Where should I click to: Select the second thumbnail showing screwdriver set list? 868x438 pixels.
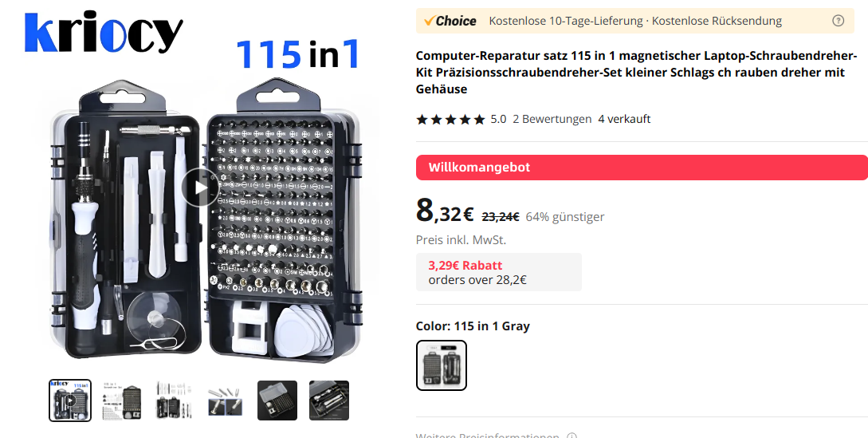[x=122, y=401]
